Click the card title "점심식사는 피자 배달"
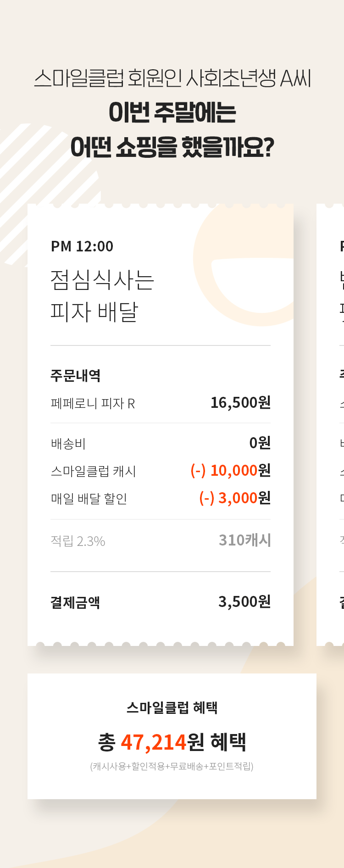 102,296
